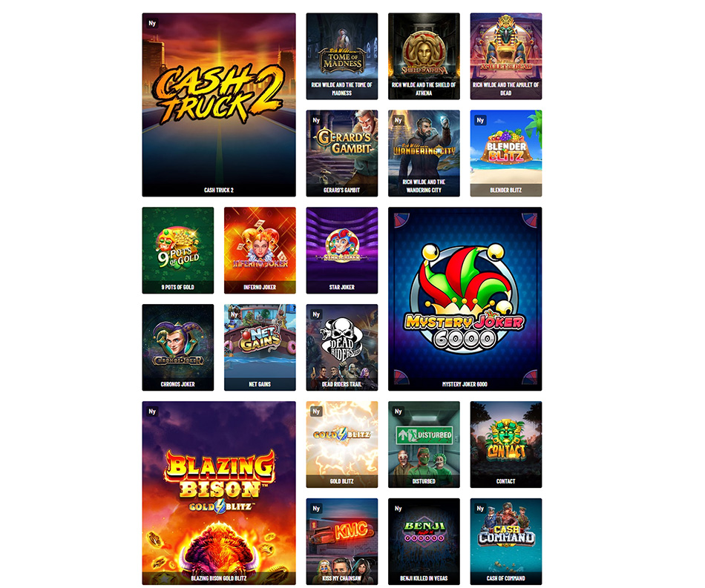The width and height of the screenshot is (705, 588).
Task: Launch the Star Joker game
Action: [x=341, y=250]
